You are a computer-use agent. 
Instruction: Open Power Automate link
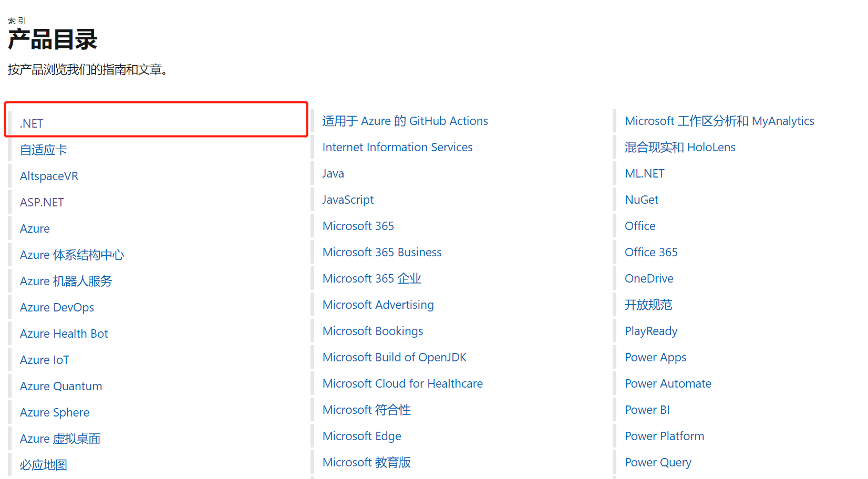[x=668, y=383]
